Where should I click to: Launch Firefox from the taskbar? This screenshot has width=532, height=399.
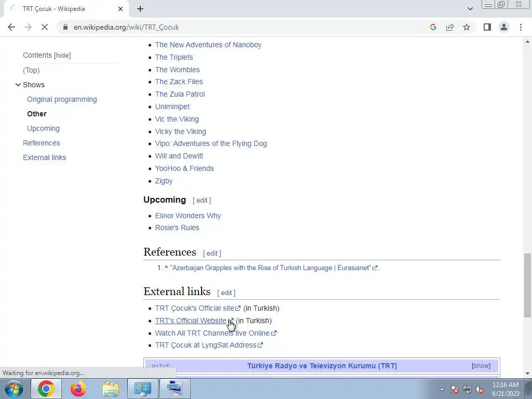(78, 389)
